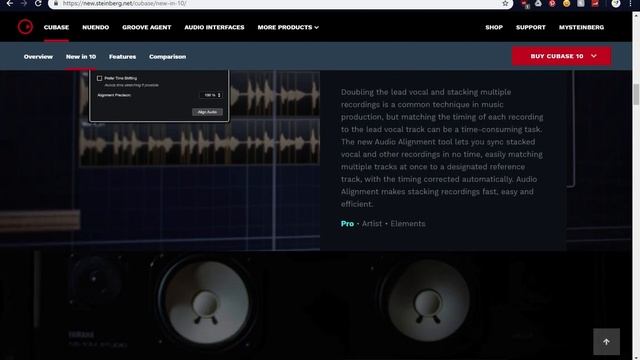This screenshot has height=360, width=640.
Task: Open the Cubase main nav item
Action: pyautogui.click(x=56, y=27)
